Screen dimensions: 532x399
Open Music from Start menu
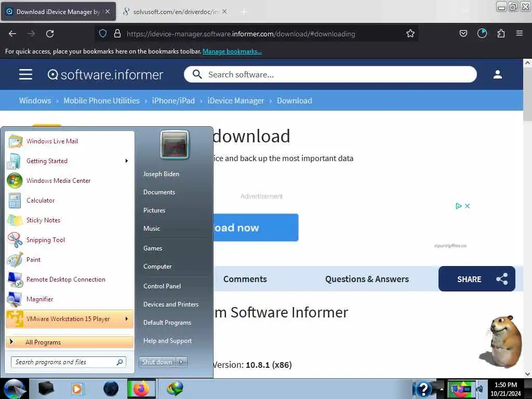point(152,229)
